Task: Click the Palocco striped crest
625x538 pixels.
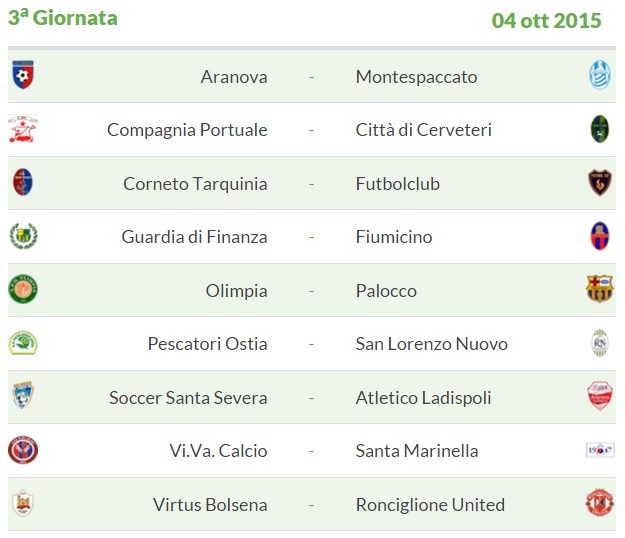Action: pyautogui.click(x=599, y=289)
